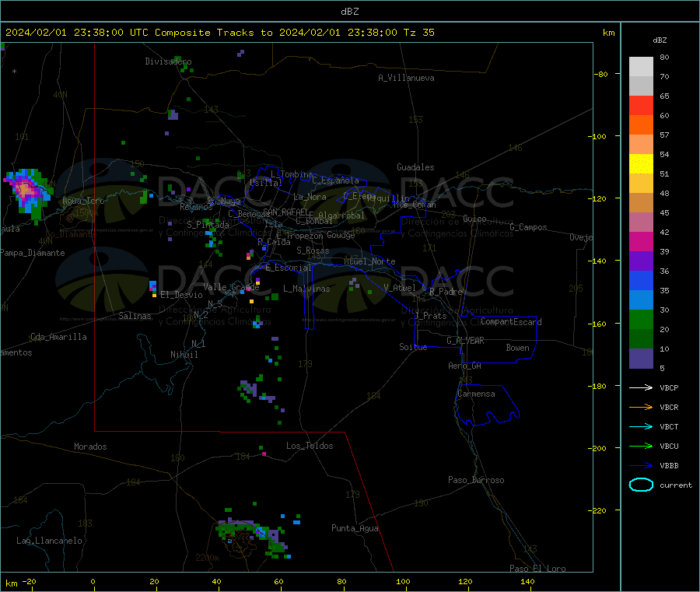Screen dimensions: 700x592
Task: Click the 'Los_Toldos' label
Action: [x=310, y=446]
